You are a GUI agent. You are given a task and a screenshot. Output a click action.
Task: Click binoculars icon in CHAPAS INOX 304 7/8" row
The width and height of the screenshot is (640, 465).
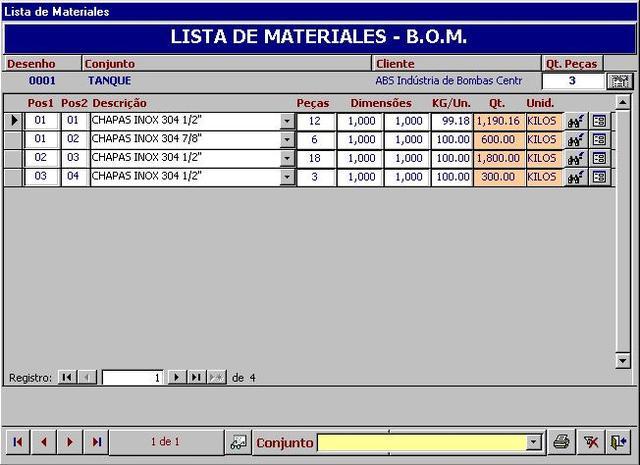click(x=576, y=140)
